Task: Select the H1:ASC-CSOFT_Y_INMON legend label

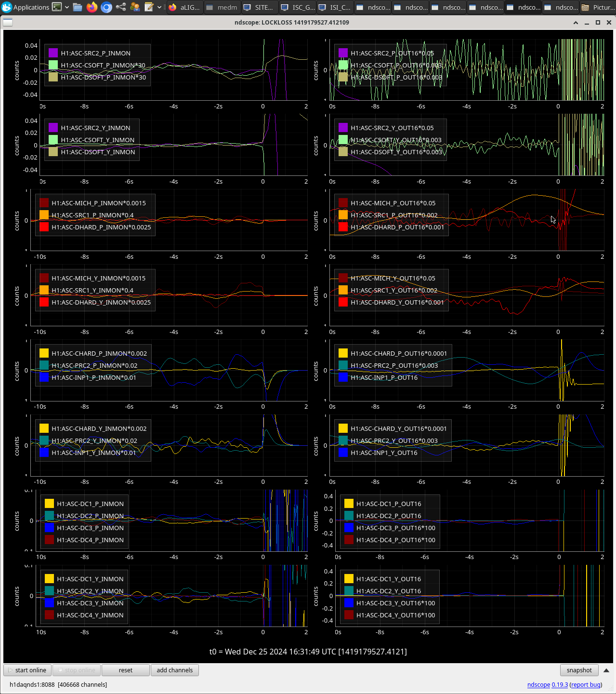Action: click(98, 140)
